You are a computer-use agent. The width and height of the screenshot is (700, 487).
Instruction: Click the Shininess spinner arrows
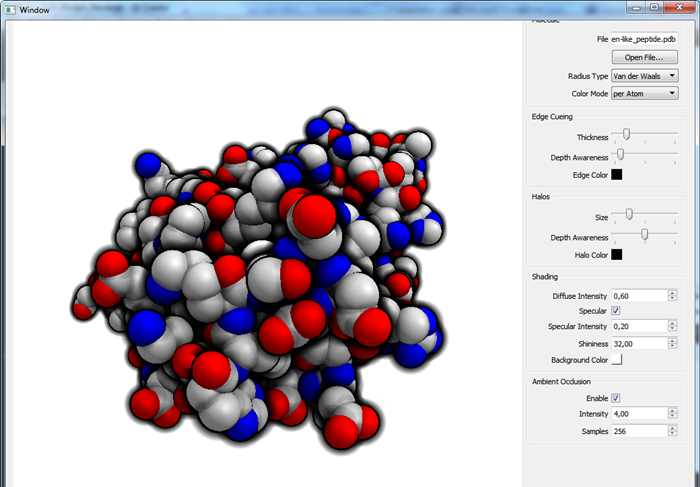pyautogui.click(x=671, y=343)
